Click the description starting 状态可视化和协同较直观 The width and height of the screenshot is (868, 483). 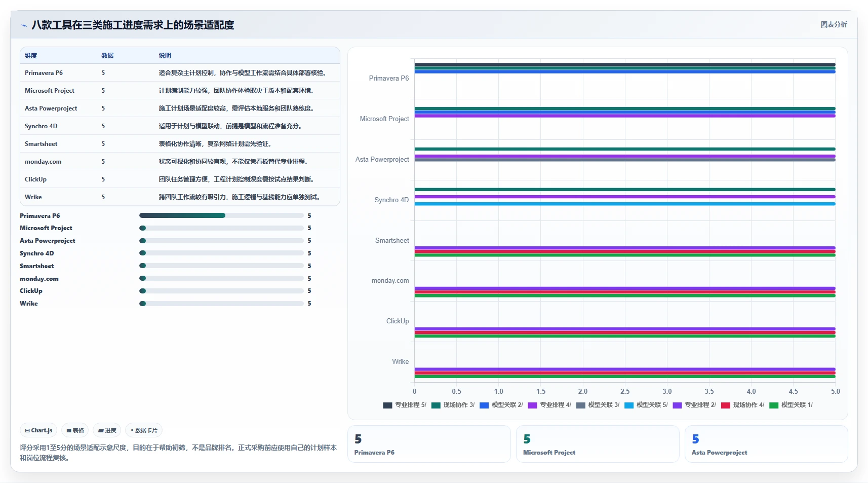click(234, 162)
